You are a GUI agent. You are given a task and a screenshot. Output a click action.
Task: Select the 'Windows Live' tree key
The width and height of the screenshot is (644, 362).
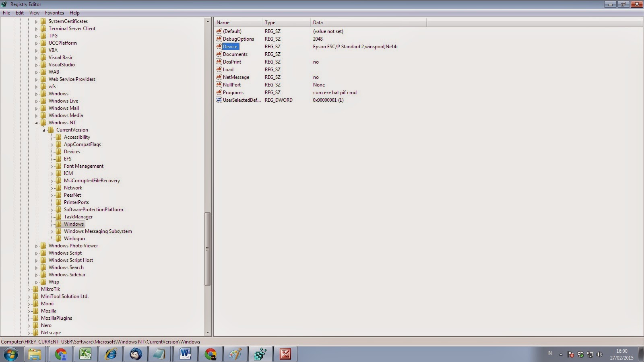pyautogui.click(x=64, y=101)
